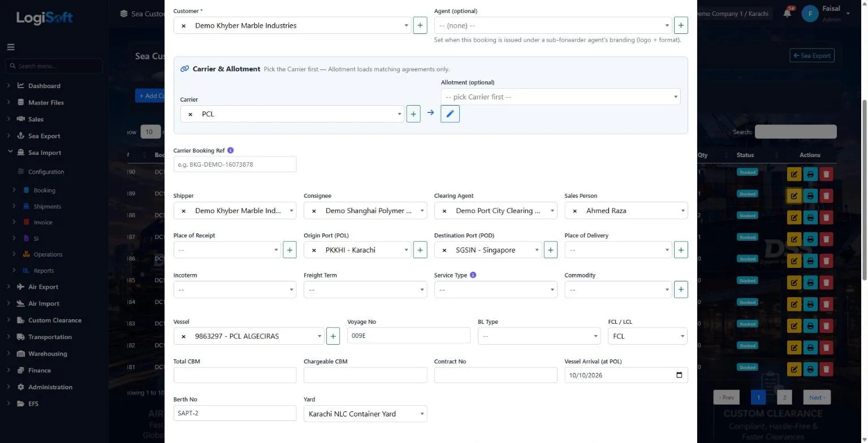Screen dimensions: 868x443
Task: Remove PCL carrier selection with x
Action: coord(190,114)
